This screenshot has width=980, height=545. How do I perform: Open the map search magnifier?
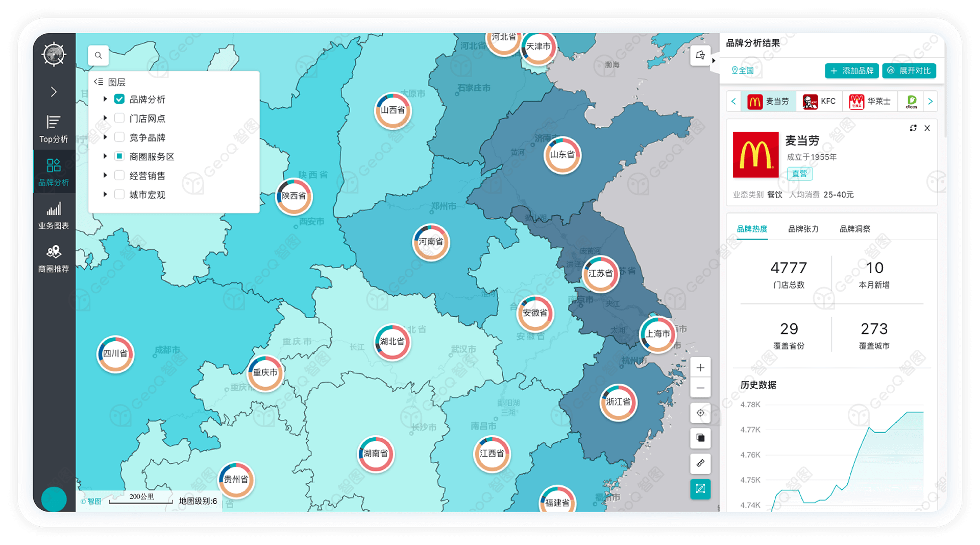99,55
